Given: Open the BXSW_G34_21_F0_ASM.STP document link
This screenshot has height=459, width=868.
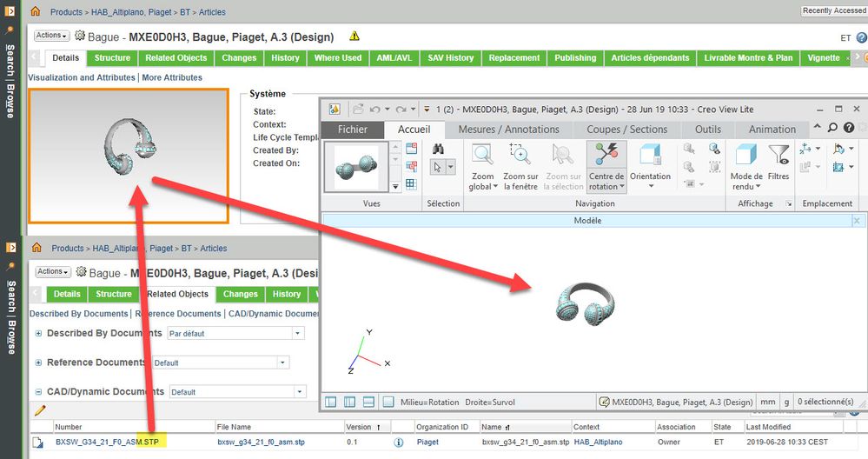Looking at the screenshot, I should (98, 442).
